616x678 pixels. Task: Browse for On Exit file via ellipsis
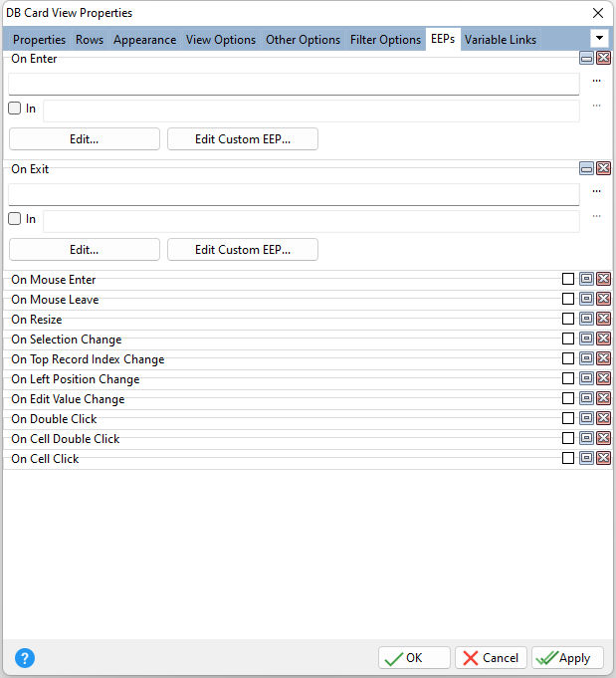pyautogui.click(x=596, y=191)
